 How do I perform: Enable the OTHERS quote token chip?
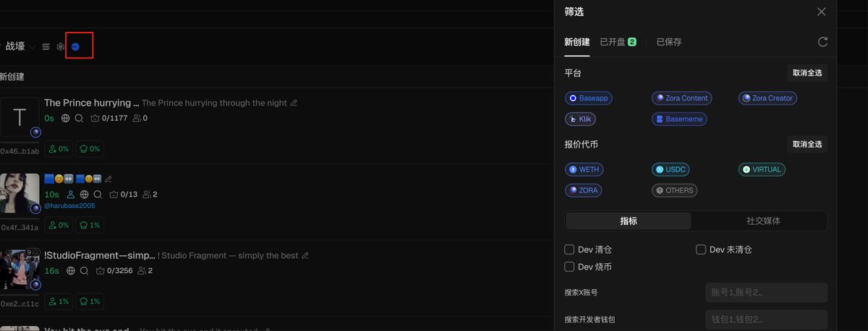pyautogui.click(x=674, y=191)
